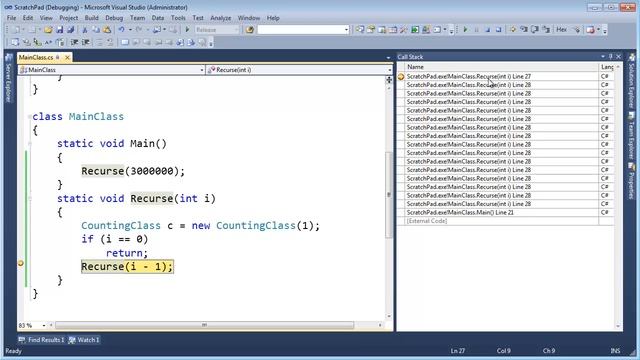Collapse the class MainClass outline region
This screenshot has height=360, width=640.
pyautogui.click(x=29, y=117)
